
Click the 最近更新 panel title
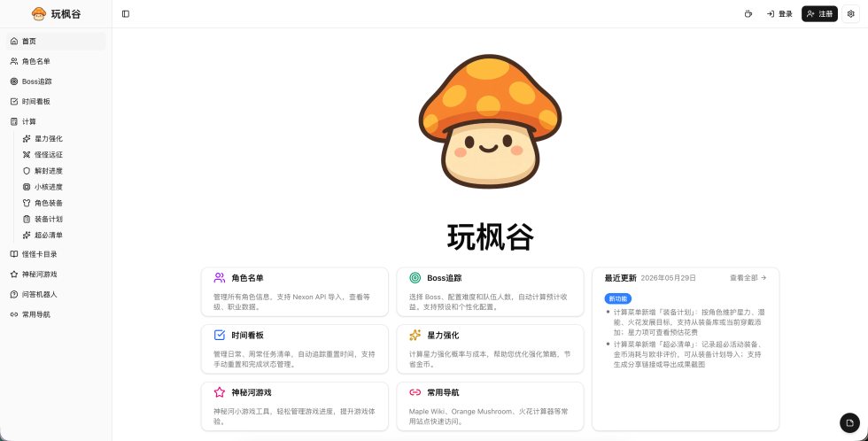[x=621, y=278]
